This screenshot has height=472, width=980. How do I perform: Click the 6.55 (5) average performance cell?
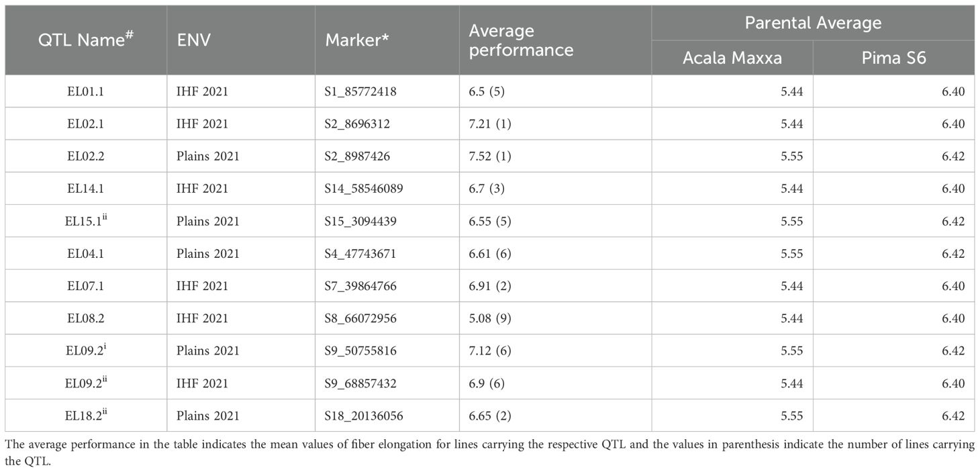tap(488, 221)
